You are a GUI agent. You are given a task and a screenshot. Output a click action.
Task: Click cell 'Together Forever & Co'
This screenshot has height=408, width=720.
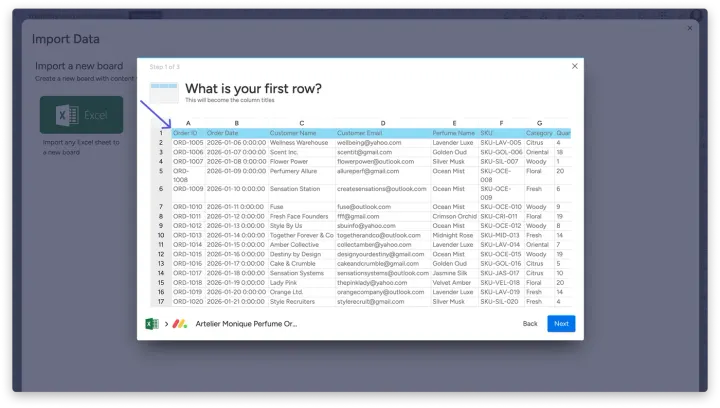click(302, 235)
